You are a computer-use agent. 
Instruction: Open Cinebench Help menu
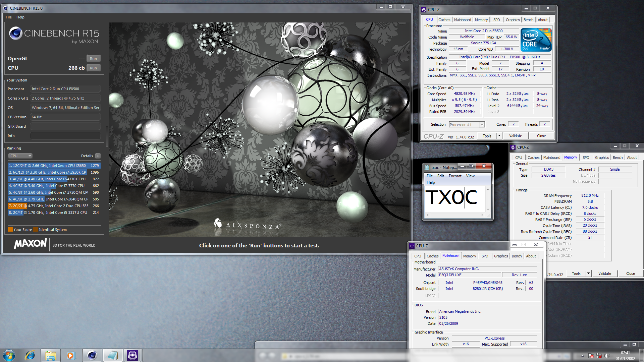point(20,17)
